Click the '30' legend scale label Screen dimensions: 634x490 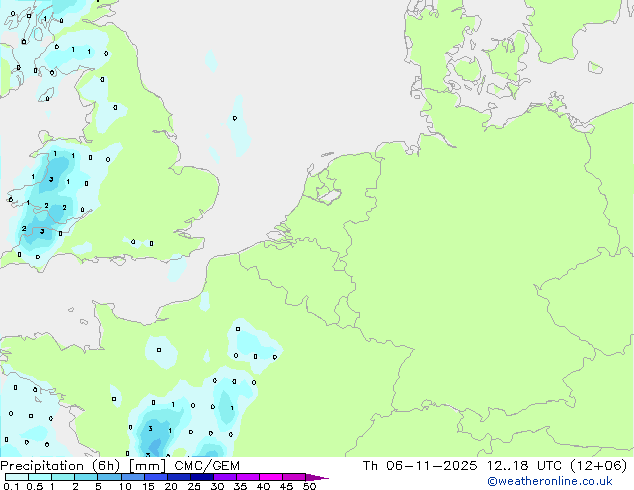tap(217, 486)
